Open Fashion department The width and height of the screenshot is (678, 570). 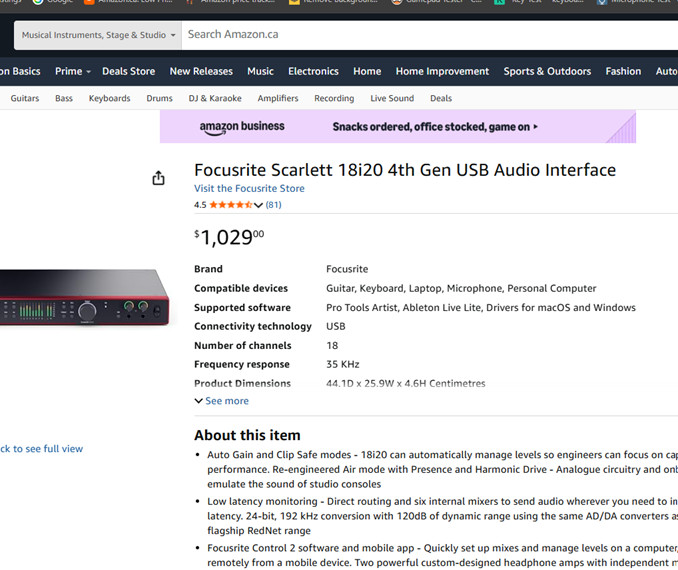[x=623, y=71]
